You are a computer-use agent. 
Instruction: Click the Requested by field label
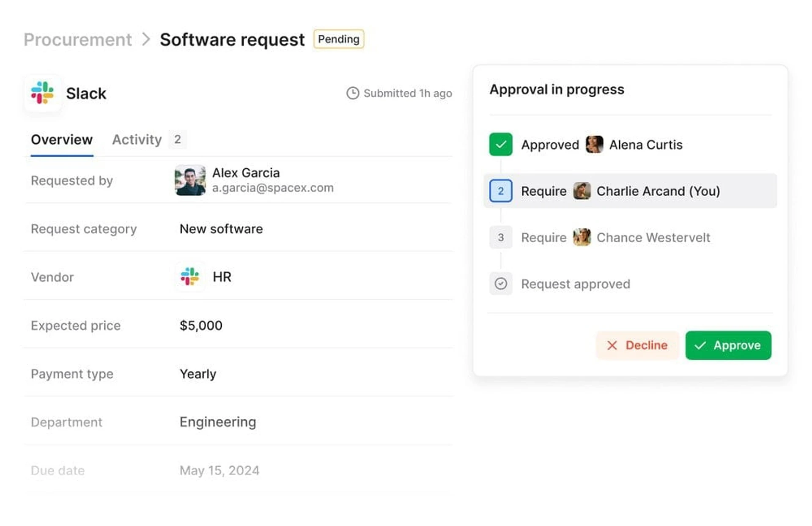[x=72, y=181]
